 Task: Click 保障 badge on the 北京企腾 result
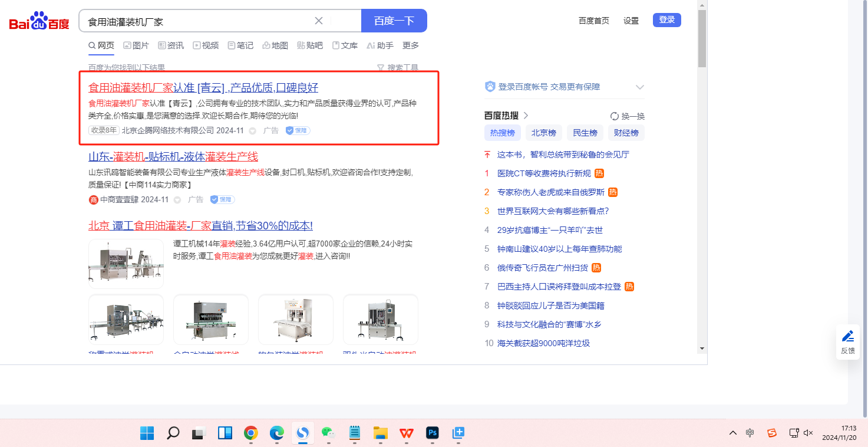point(298,130)
